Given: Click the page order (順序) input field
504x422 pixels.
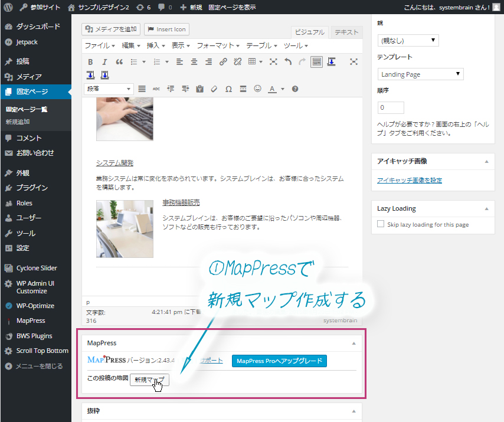Looking at the screenshot, I should click(390, 108).
